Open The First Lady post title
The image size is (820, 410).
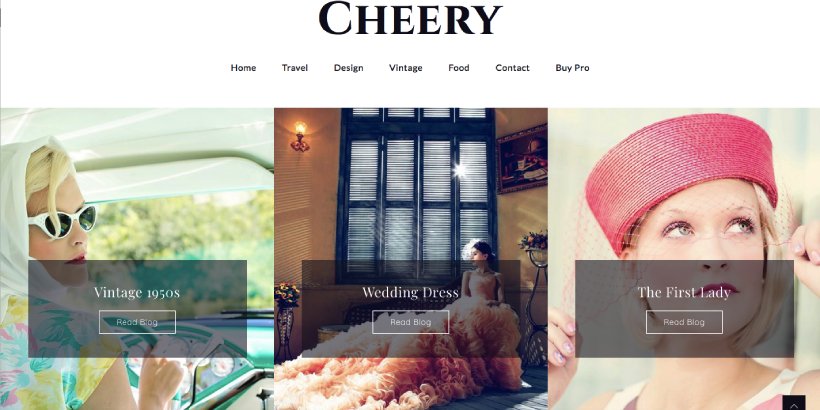pos(684,292)
